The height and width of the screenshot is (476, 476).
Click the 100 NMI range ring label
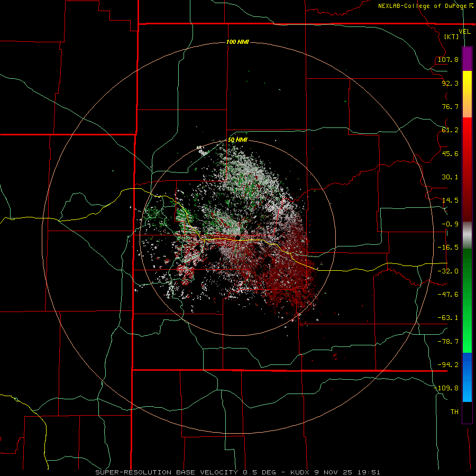tap(237, 42)
